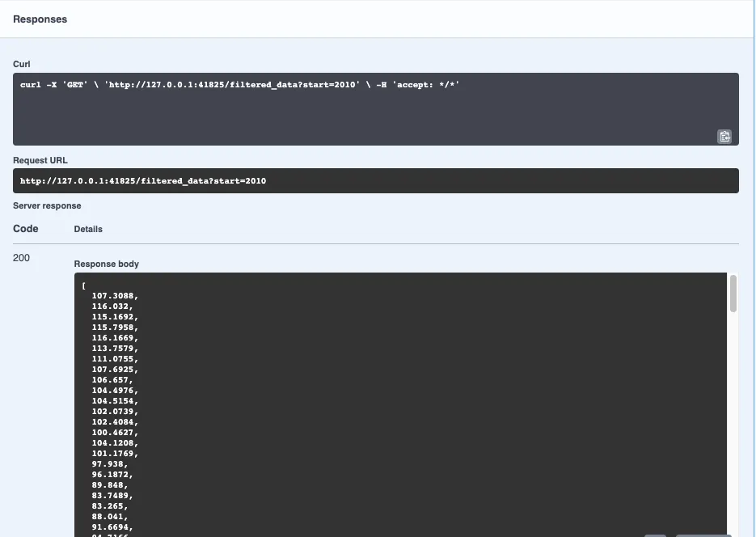The width and height of the screenshot is (756, 537).
Task: Select the accept header text in the curl command
Action: coord(427,84)
